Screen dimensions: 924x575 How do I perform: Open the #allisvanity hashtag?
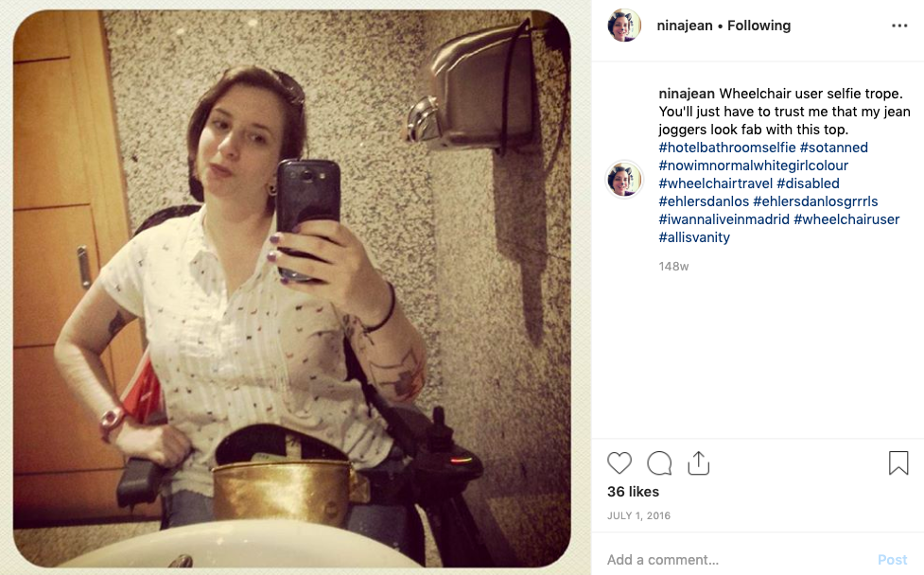pos(694,237)
